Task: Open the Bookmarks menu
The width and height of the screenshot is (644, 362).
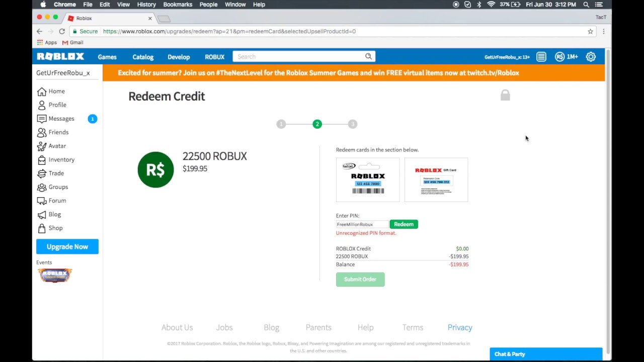Action: (x=178, y=5)
